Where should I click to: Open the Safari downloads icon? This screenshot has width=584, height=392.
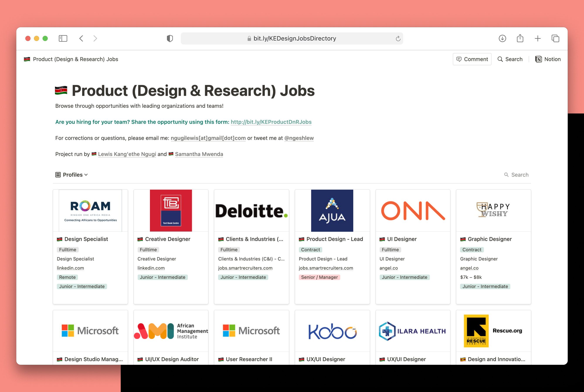coord(502,38)
